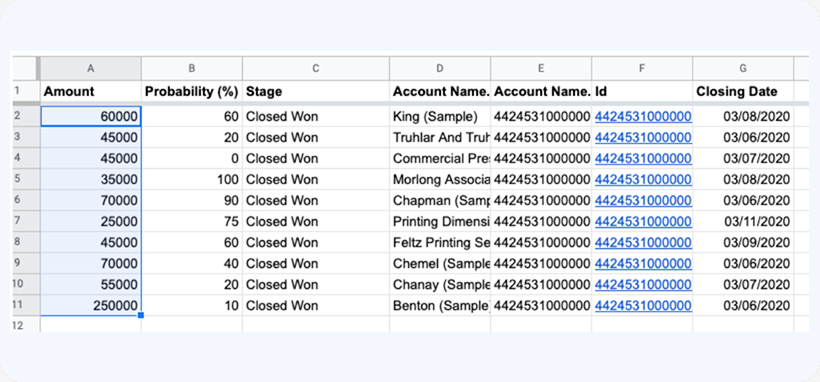Select the cell with amount 35000

pos(90,179)
